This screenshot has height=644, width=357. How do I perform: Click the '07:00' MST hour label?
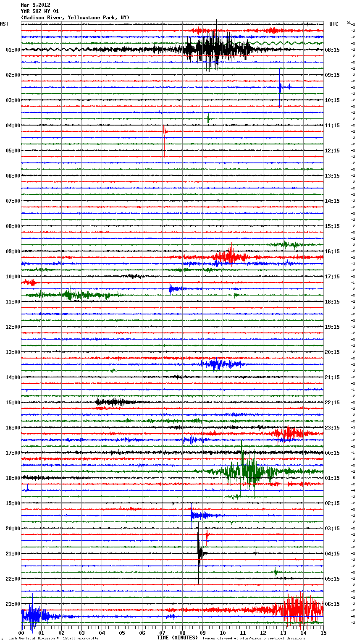(x=13, y=201)
